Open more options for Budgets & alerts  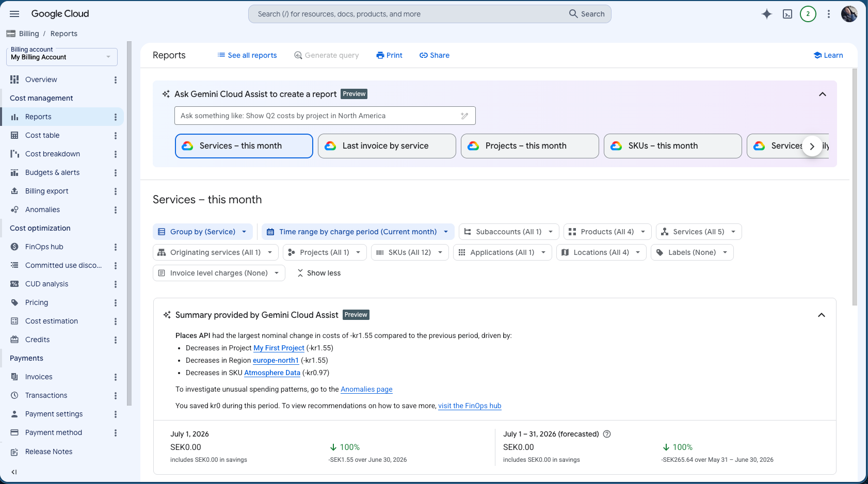point(116,173)
